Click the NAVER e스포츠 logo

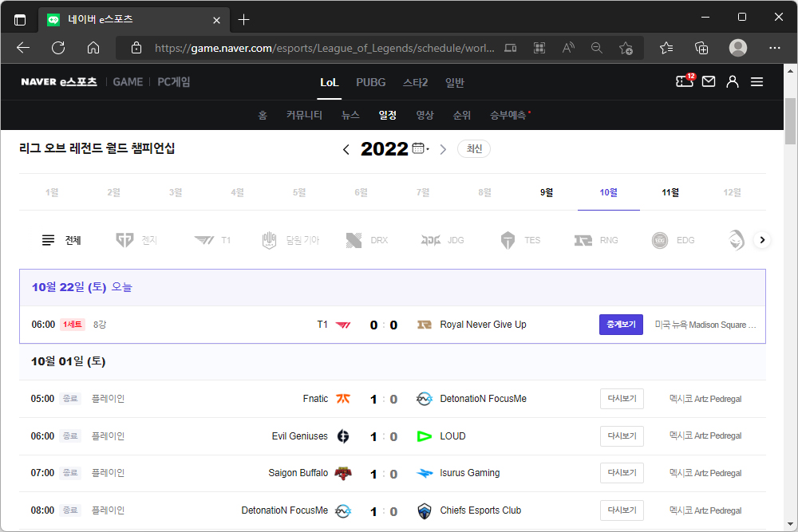59,82
